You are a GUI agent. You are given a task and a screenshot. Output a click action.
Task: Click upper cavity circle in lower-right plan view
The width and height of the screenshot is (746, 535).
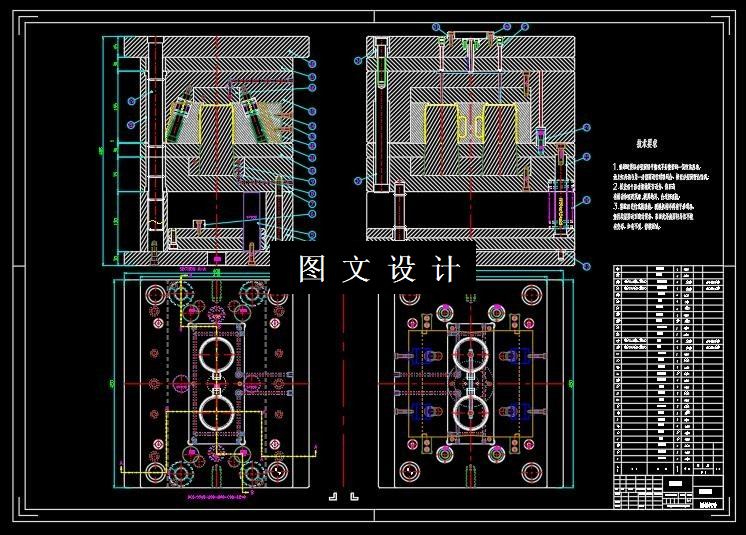(471, 355)
